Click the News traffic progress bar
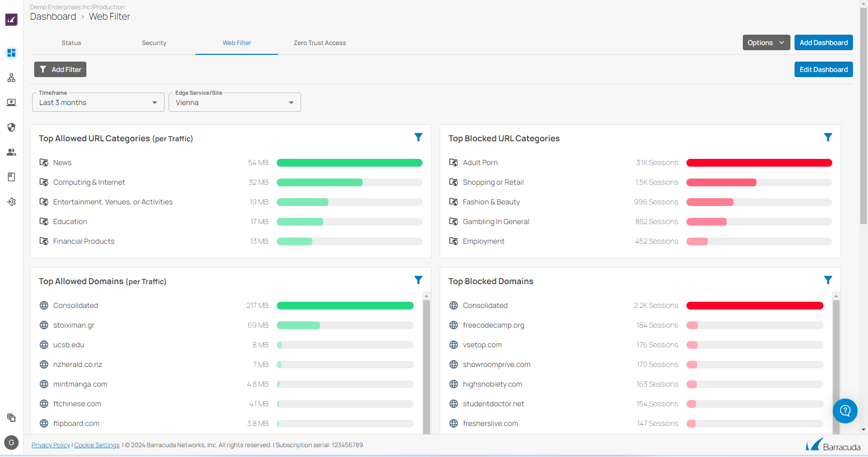 pyautogui.click(x=350, y=163)
